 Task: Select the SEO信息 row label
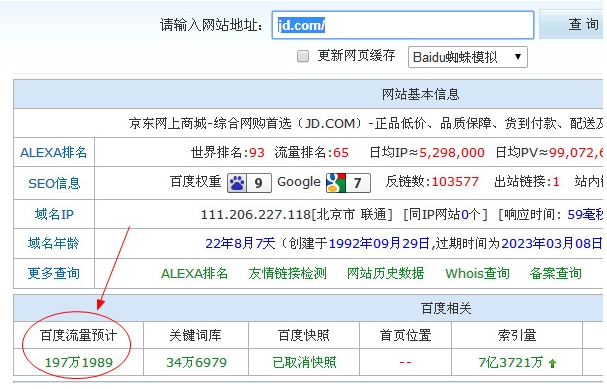pos(54,183)
